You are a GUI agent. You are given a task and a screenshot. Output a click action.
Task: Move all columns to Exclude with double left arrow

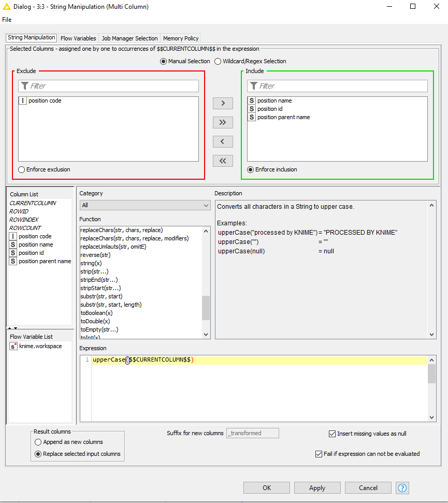pyautogui.click(x=223, y=161)
